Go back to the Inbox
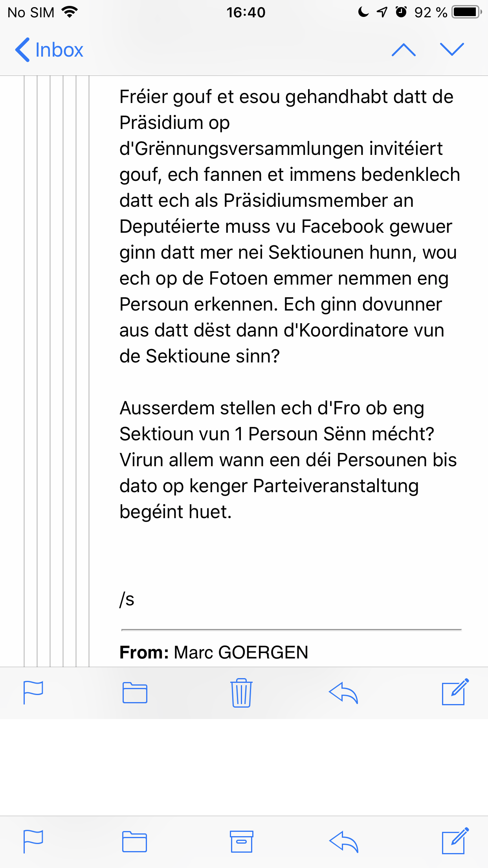488x868 pixels. coord(50,50)
